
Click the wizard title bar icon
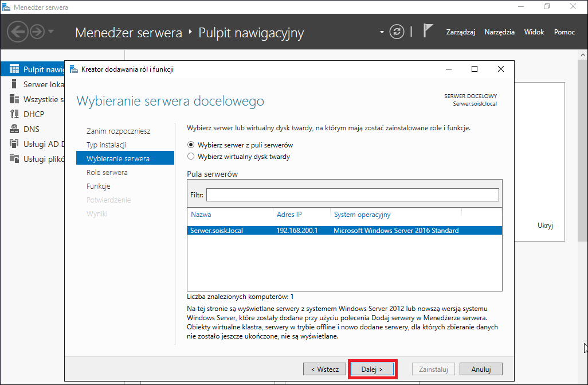(x=74, y=69)
